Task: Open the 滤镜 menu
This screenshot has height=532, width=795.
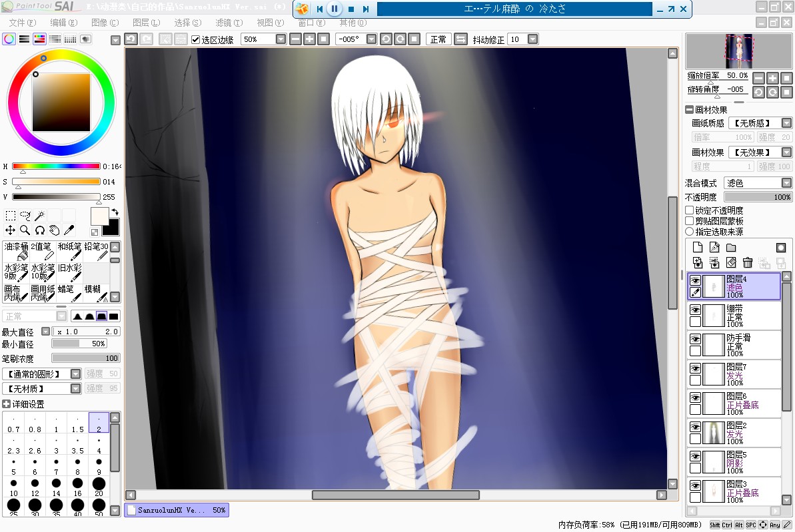Action: (x=229, y=23)
